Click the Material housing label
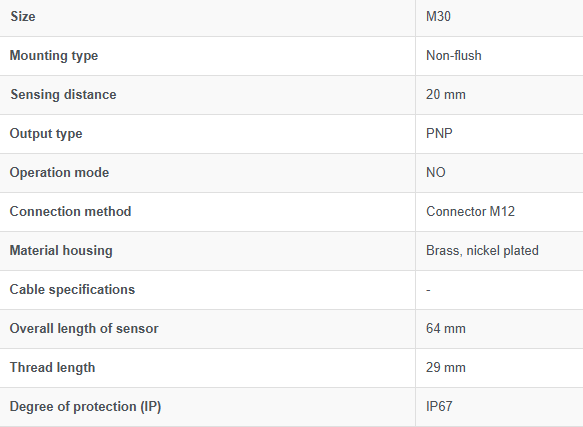The image size is (583, 427). point(61,251)
